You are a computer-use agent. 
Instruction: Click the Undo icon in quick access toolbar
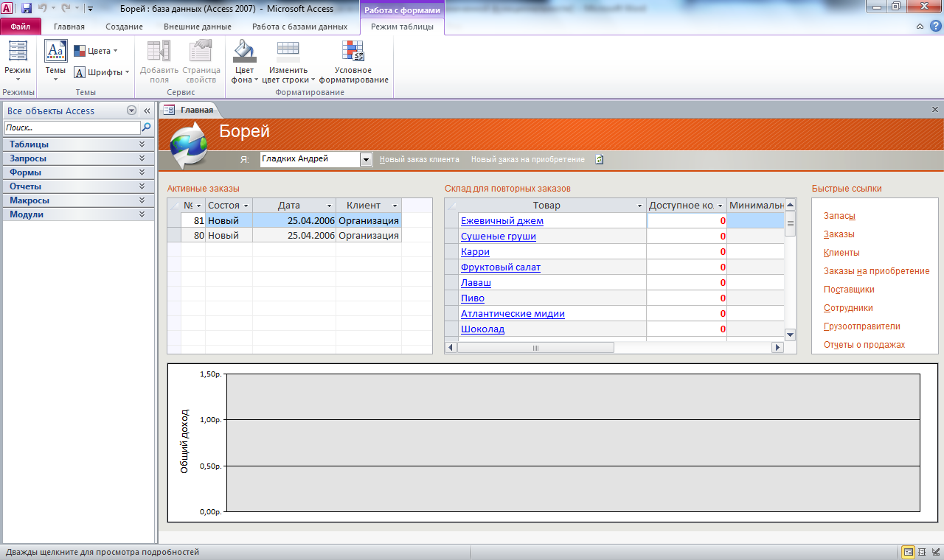pyautogui.click(x=43, y=8)
